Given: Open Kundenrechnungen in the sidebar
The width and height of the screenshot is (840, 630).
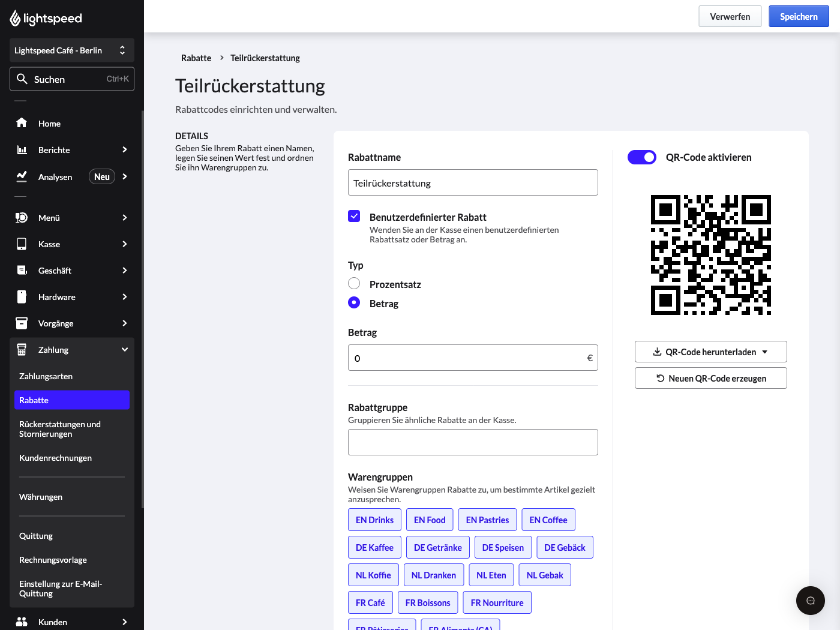Looking at the screenshot, I should point(72,458).
